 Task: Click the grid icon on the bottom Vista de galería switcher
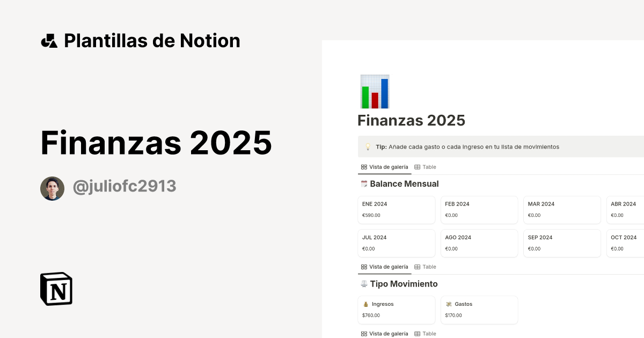[363, 333]
